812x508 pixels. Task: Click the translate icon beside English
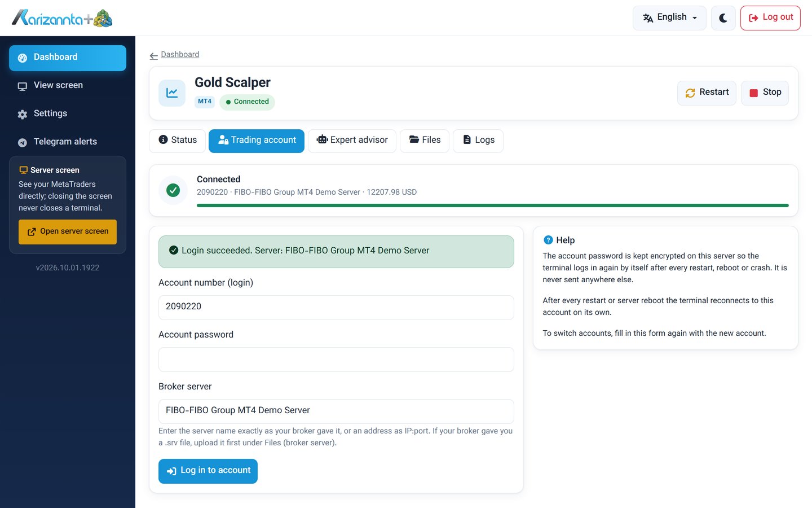click(x=648, y=18)
